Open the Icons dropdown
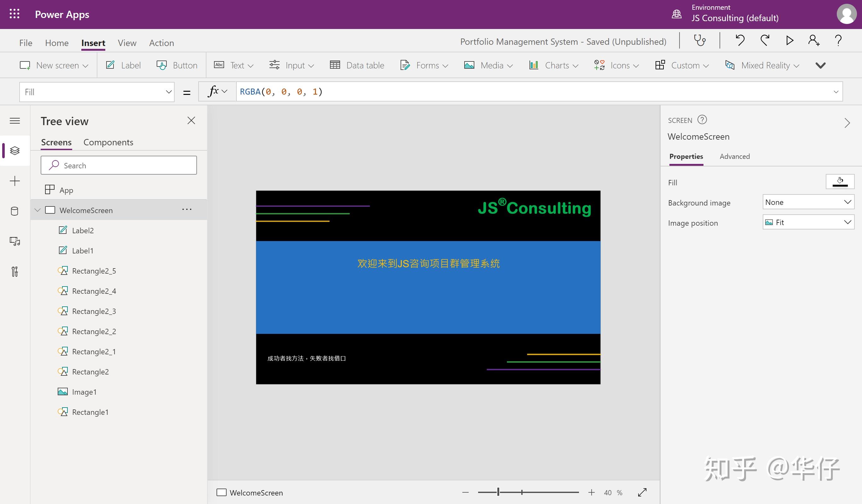The height and width of the screenshot is (504, 862). pos(616,65)
